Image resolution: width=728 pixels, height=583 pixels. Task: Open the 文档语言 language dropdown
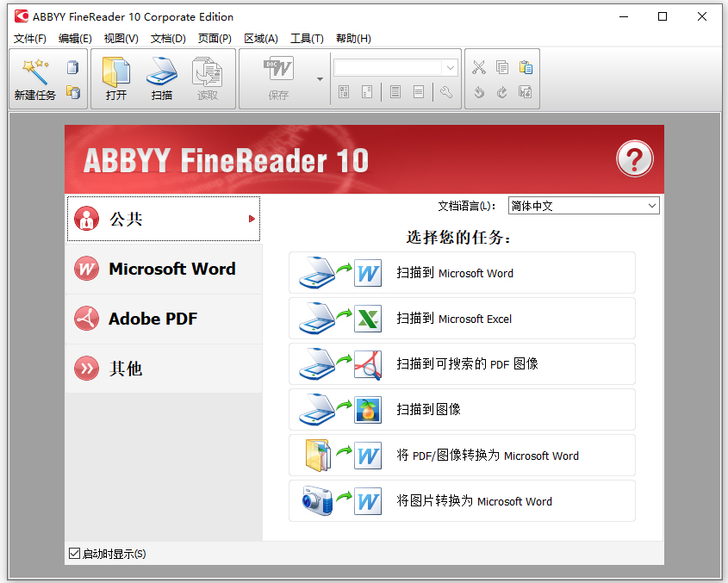click(x=651, y=205)
